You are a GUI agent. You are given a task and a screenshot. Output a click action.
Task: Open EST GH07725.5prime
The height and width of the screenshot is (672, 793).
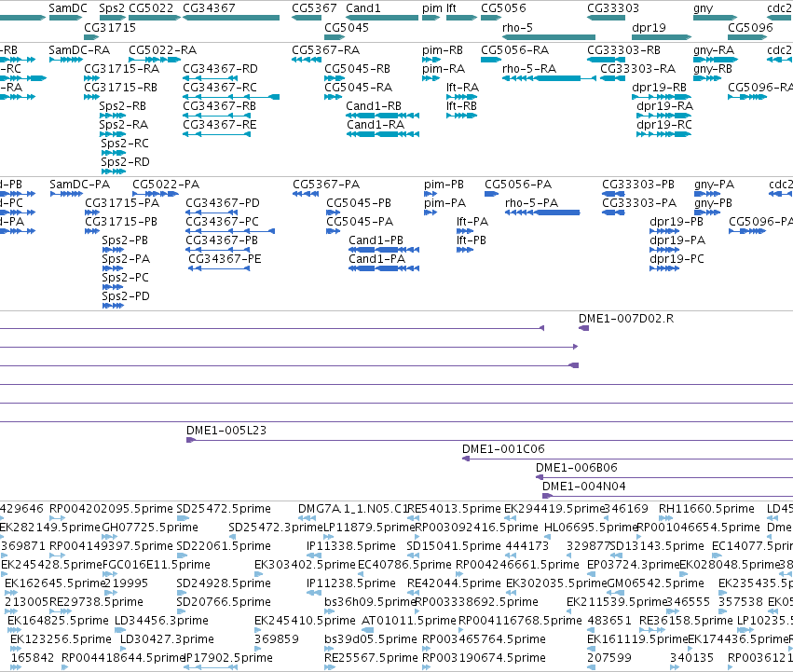point(150,528)
